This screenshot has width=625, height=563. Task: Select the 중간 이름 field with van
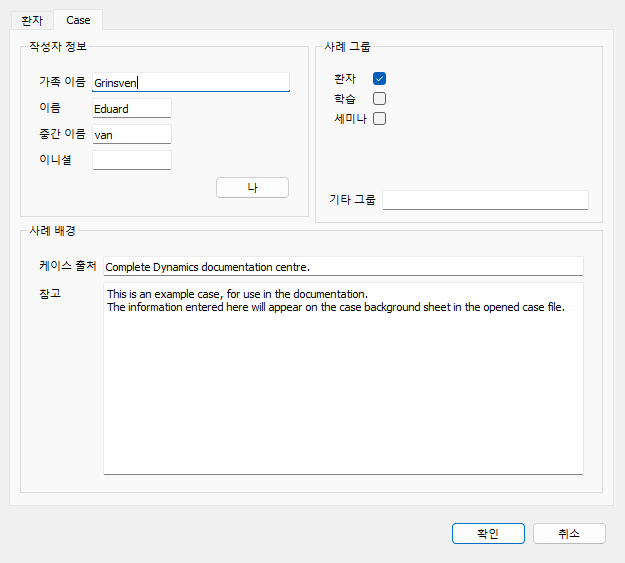[132, 134]
